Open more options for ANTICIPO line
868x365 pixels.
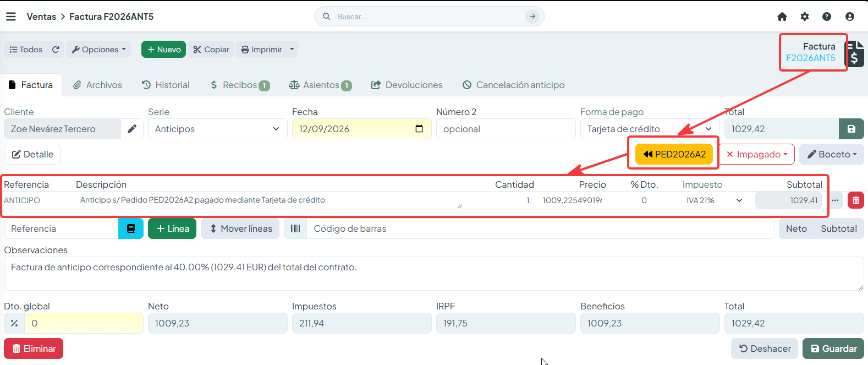835,200
